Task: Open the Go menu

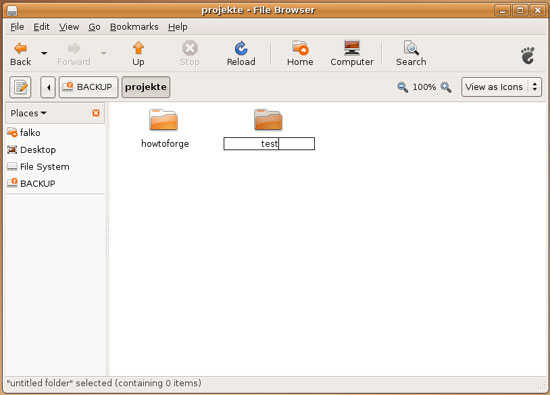Action: coord(94,27)
